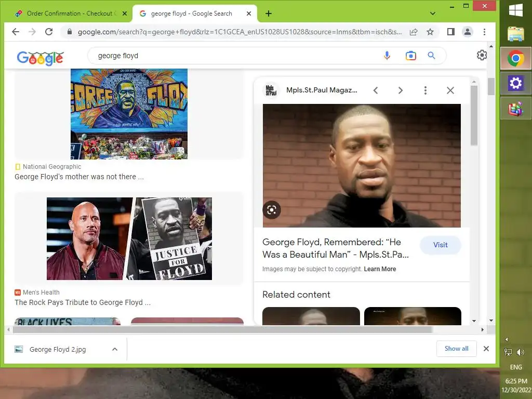Click the large preview image in panel
Image resolution: width=532 pixels, height=399 pixels.
(x=362, y=166)
